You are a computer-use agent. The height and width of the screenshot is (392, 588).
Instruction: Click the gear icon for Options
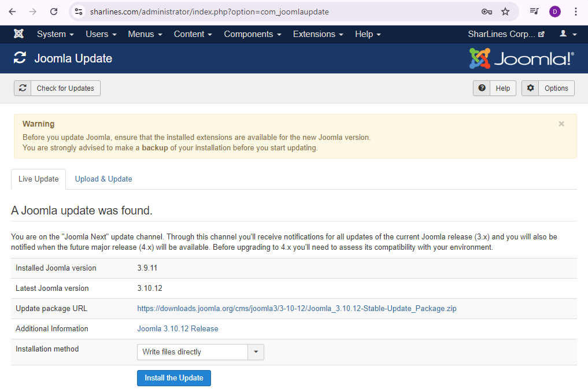530,88
